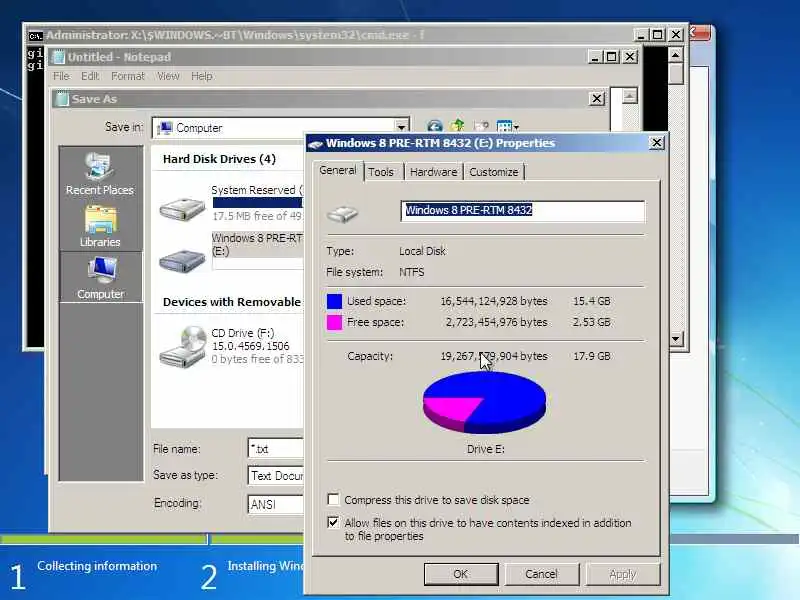Click the cmd.exe title bar icon
Image resolution: width=800 pixels, height=600 pixels.
35,35
